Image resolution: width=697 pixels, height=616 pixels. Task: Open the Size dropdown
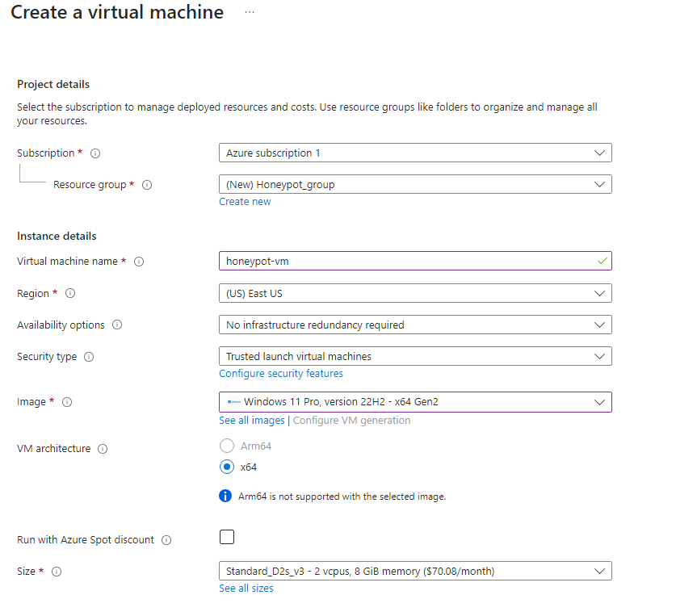[x=415, y=571]
